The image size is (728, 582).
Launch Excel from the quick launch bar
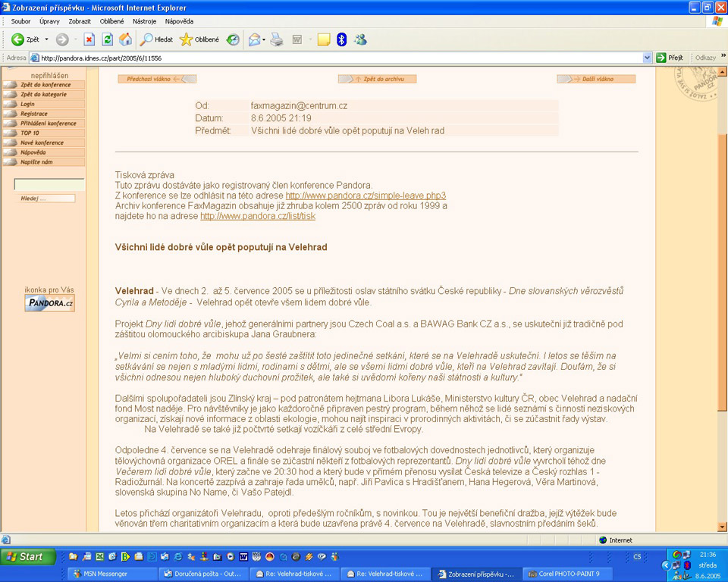point(99,556)
